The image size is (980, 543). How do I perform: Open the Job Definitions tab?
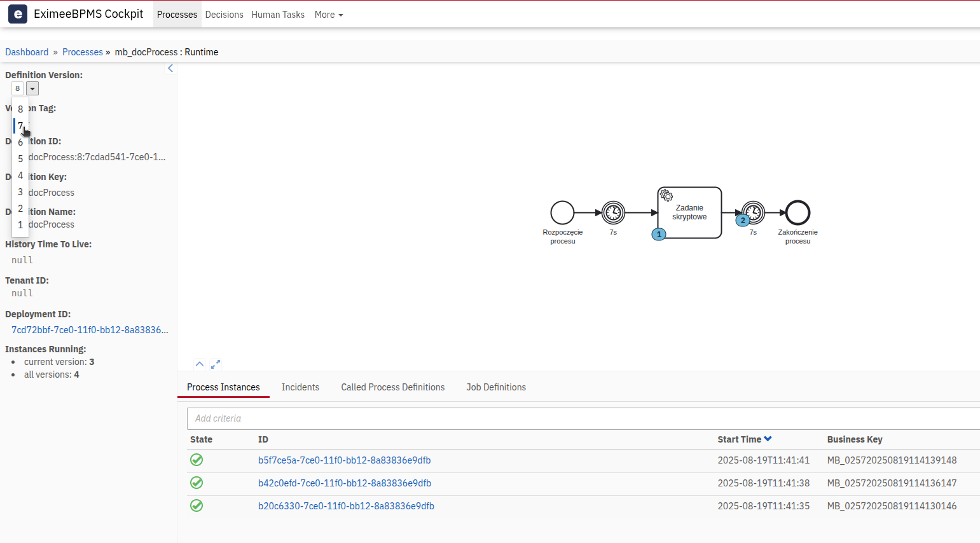point(496,387)
